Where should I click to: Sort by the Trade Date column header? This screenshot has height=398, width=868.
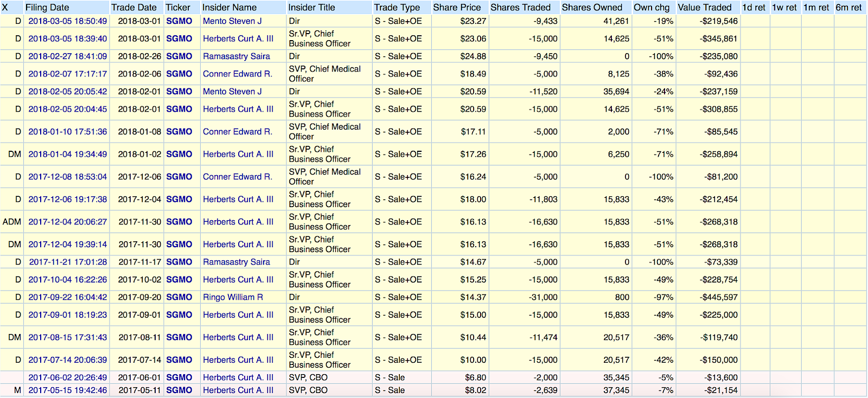coord(134,8)
